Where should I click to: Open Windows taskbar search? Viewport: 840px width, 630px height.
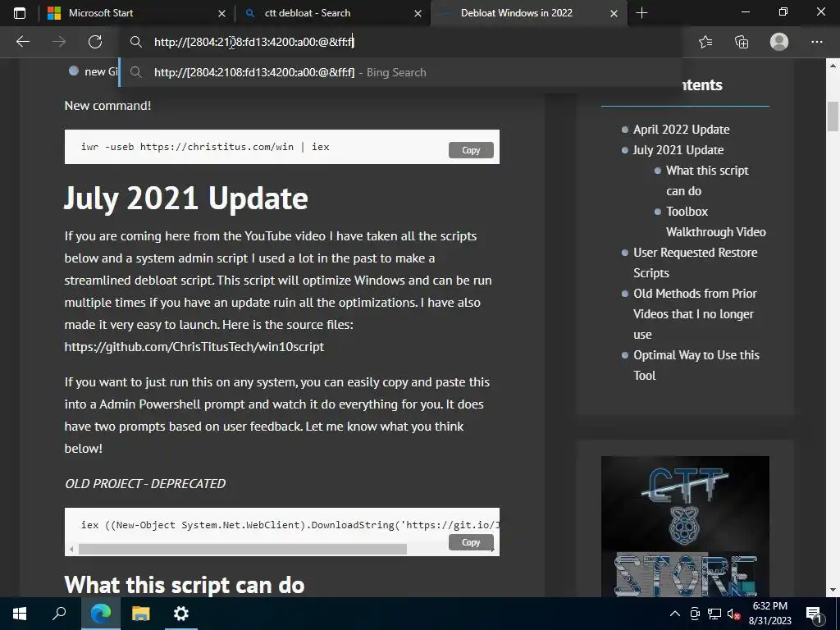click(x=59, y=614)
